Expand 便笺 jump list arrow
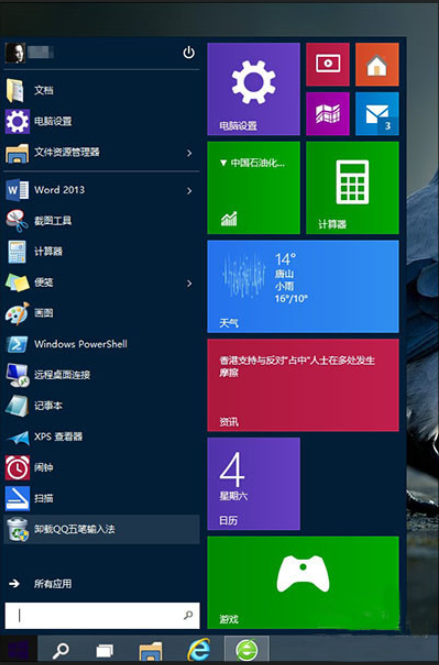Image resolution: width=439 pixels, height=665 pixels. tap(189, 283)
